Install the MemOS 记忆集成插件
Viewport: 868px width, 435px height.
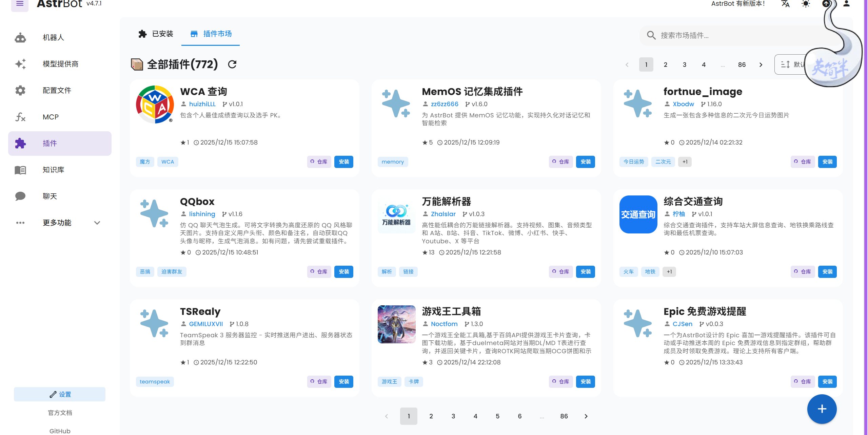coord(586,162)
